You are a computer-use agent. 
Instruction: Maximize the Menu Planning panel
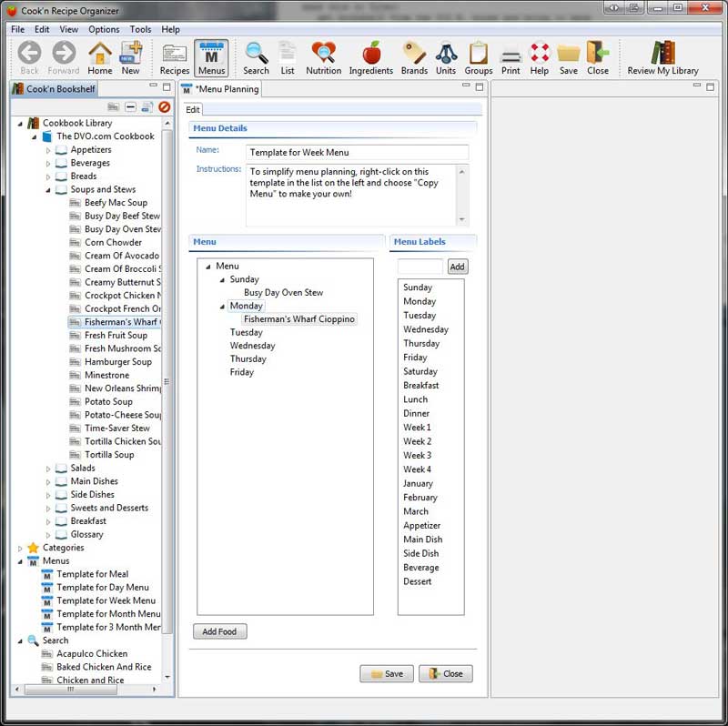[x=480, y=86]
